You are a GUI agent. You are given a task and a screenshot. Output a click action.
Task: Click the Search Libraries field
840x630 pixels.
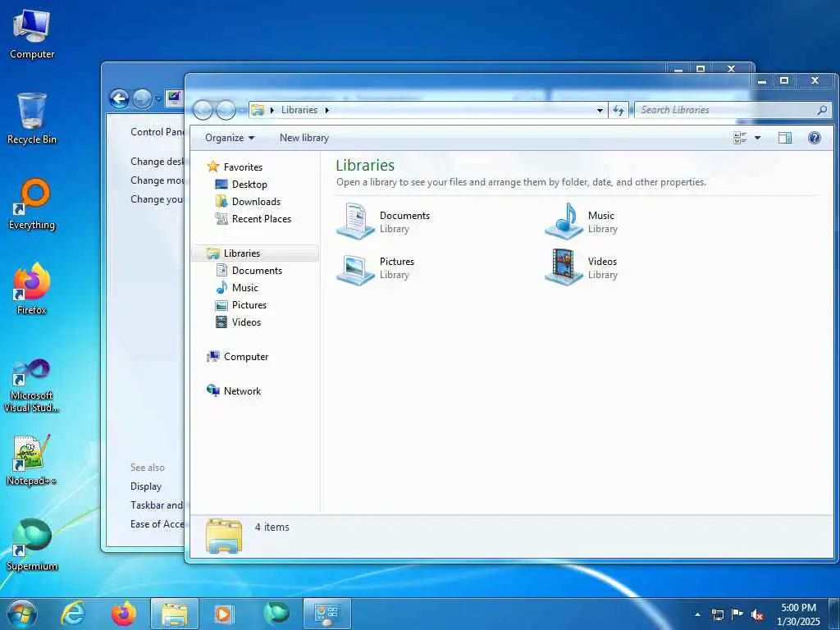point(726,110)
